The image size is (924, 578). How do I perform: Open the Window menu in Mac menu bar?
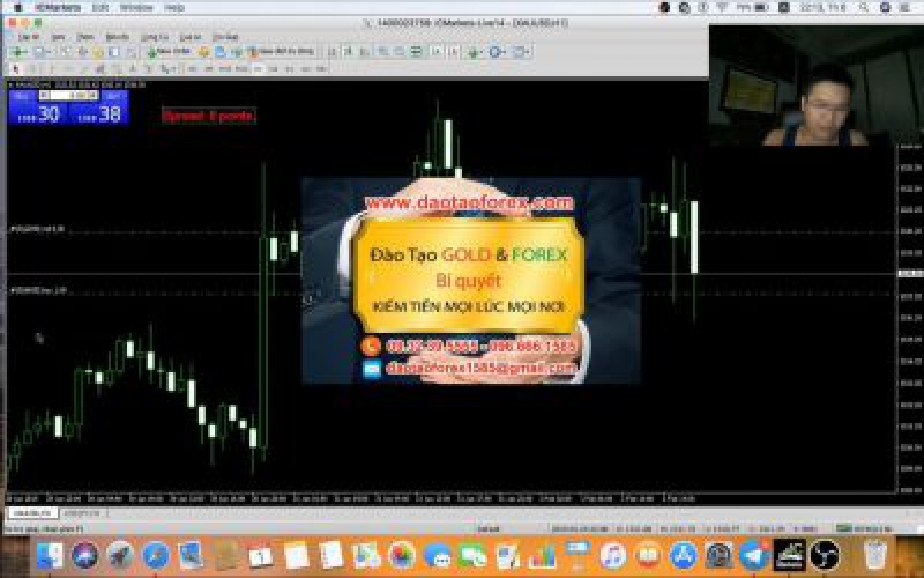point(136,8)
